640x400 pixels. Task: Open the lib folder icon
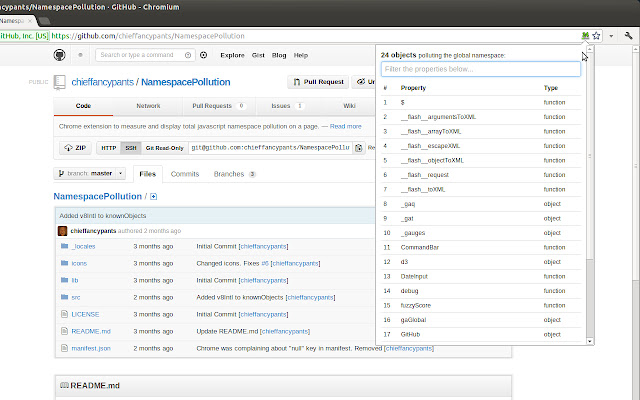pos(64,280)
